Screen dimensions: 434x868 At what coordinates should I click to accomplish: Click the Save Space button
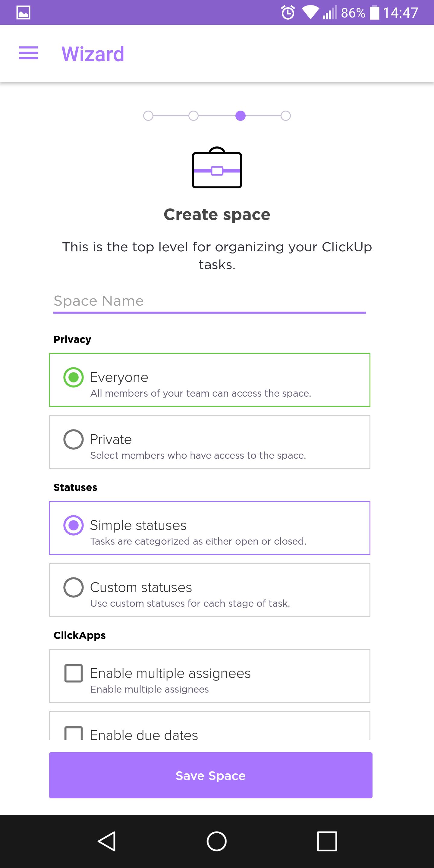[211, 775]
